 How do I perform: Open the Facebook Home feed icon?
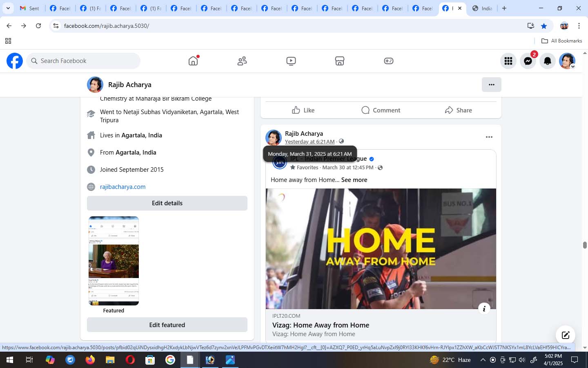pos(193,61)
